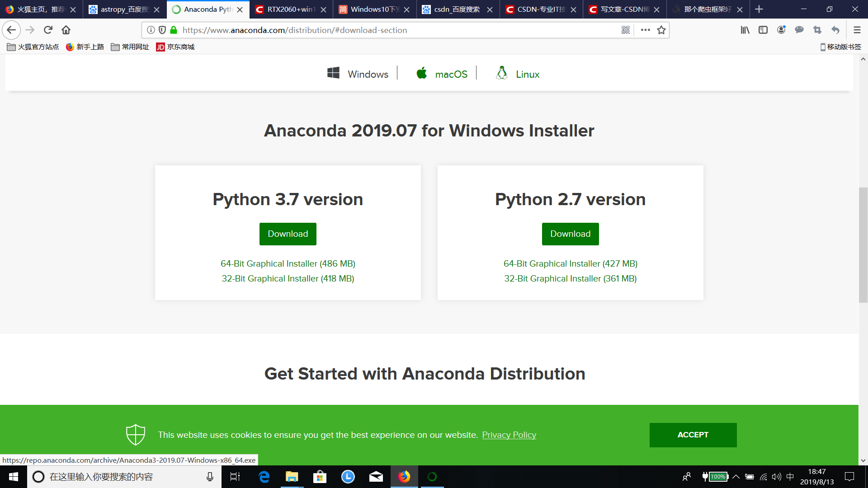This screenshot has width=868, height=488.
Task: Open the chat bubble icon in the toolbar
Action: click(x=799, y=30)
